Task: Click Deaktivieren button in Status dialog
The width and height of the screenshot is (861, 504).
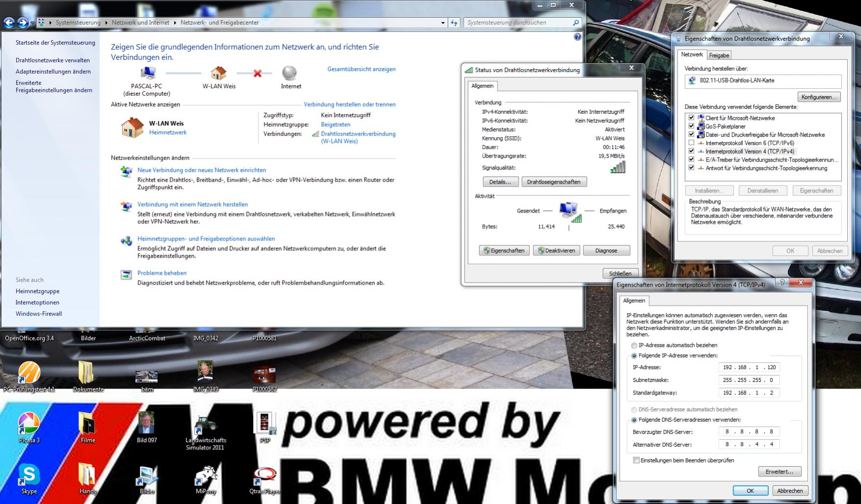Action: (x=556, y=251)
